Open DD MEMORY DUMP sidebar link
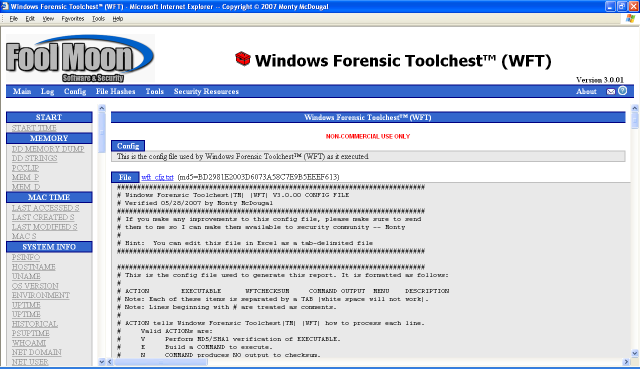This screenshot has height=369, width=640. (x=48, y=149)
